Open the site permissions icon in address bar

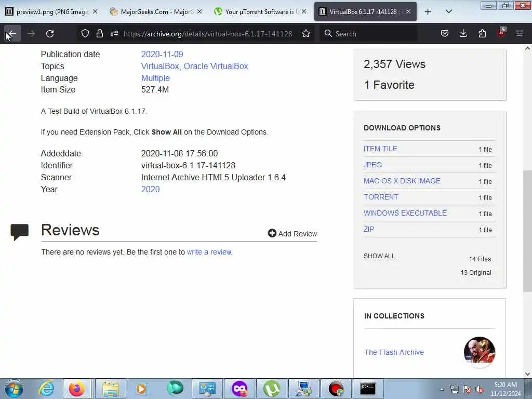[x=114, y=33]
